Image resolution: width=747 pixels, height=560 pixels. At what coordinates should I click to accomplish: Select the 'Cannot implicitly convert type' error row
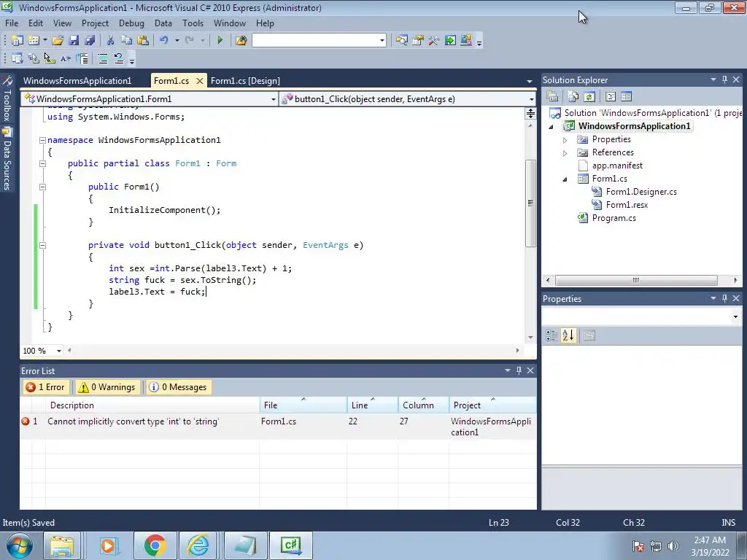coord(278,426)
